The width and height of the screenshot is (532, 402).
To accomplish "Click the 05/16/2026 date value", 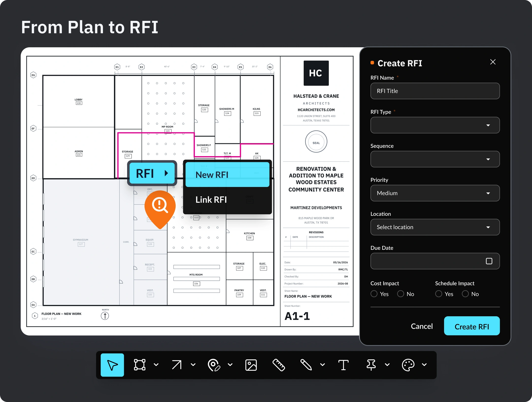I will coord(340,263).
